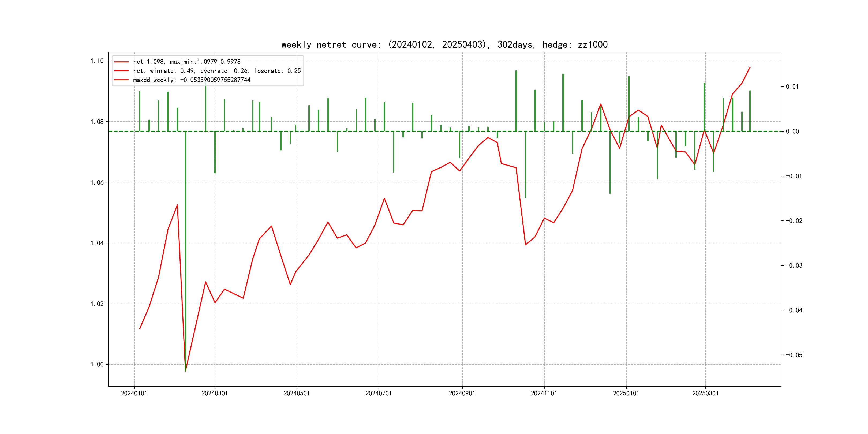This screenshot has width=868, height=434.
Task: Click the chart title 'weekly netret curve'
Action: tap(444, 44)
